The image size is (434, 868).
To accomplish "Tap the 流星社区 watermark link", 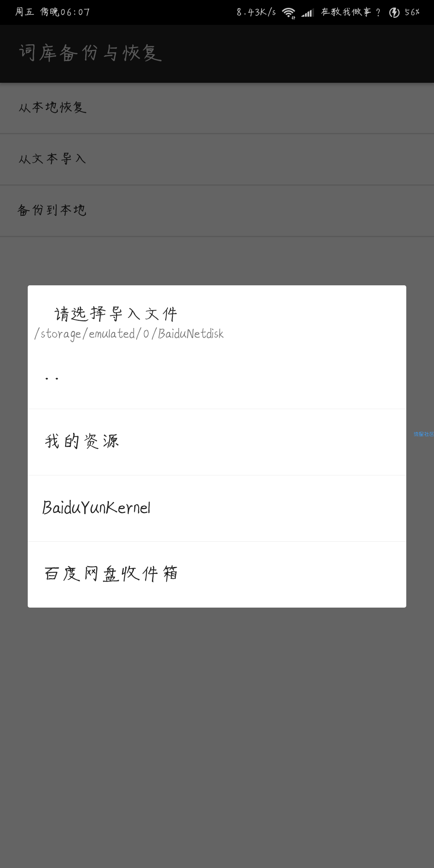I will [x=424, y=434].
